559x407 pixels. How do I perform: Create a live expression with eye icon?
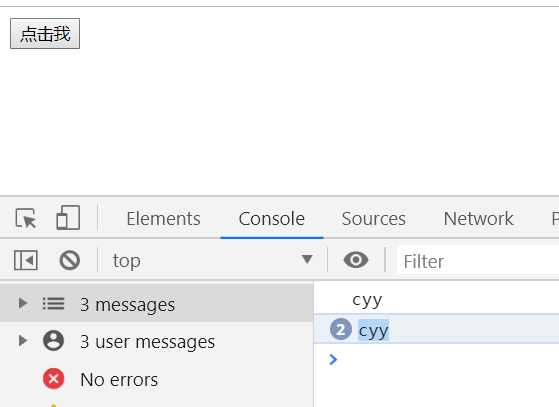pos(356,260)
